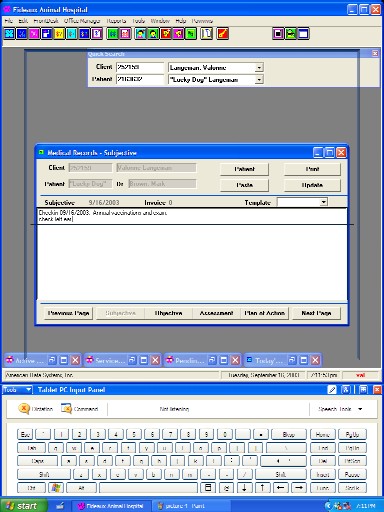Tap the PgUp key on on-screen keyboard

(x=352, y=435)
